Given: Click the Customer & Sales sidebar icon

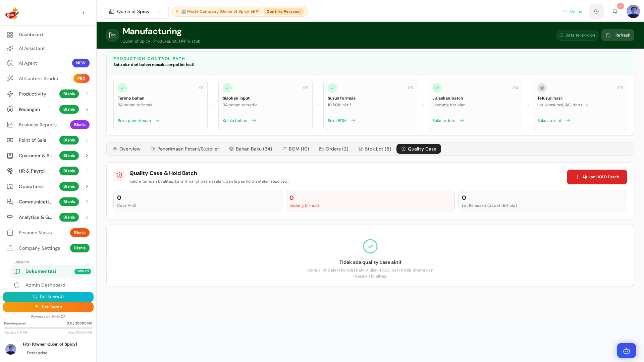Looking at the screenshot, I should click(10, 156).
